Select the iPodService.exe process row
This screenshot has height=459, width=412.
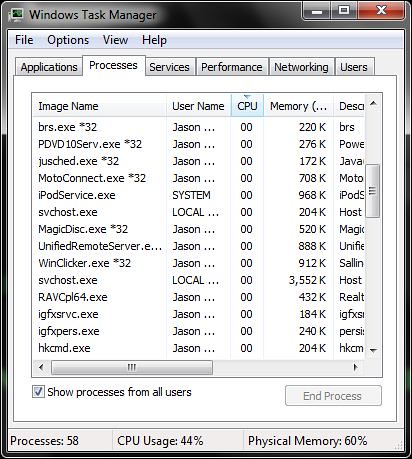[199, 195]
